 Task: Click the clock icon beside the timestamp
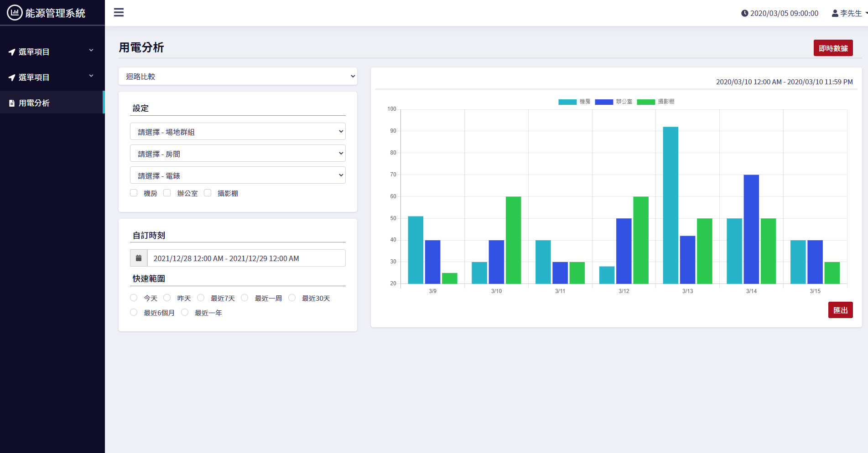point(744,13)
